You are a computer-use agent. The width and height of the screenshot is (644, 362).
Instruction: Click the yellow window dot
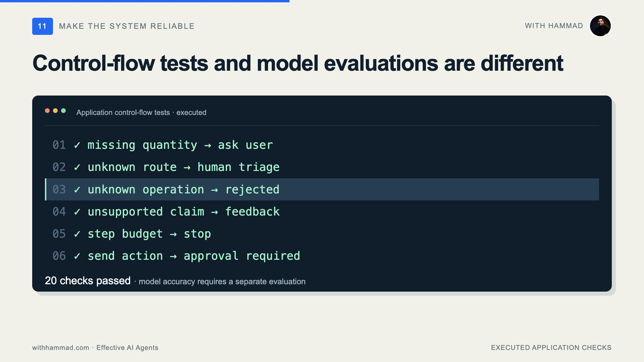click(55, 111)
